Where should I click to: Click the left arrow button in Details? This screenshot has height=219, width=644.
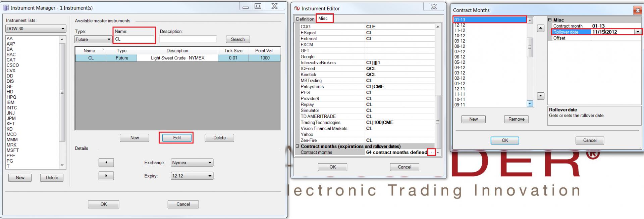pos(106,163)
